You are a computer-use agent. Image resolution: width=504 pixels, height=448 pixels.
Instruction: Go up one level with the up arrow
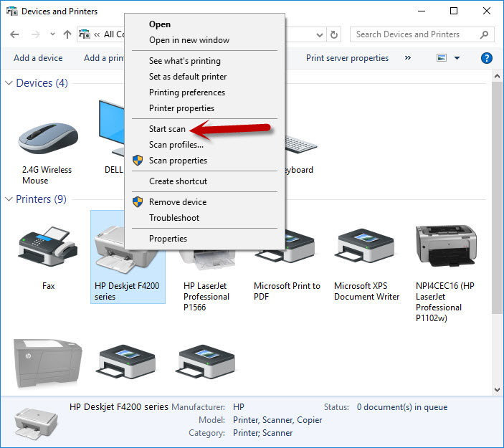click(x=67, y=34)
